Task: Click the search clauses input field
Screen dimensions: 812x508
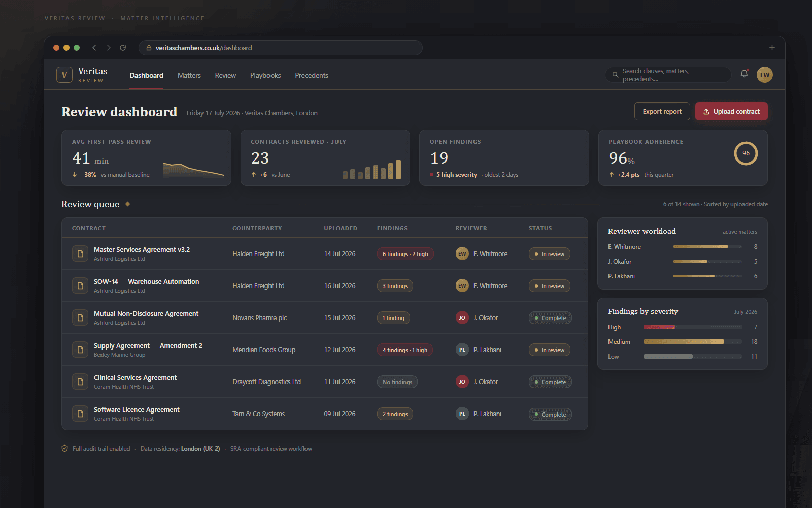Action: [668, 75]
